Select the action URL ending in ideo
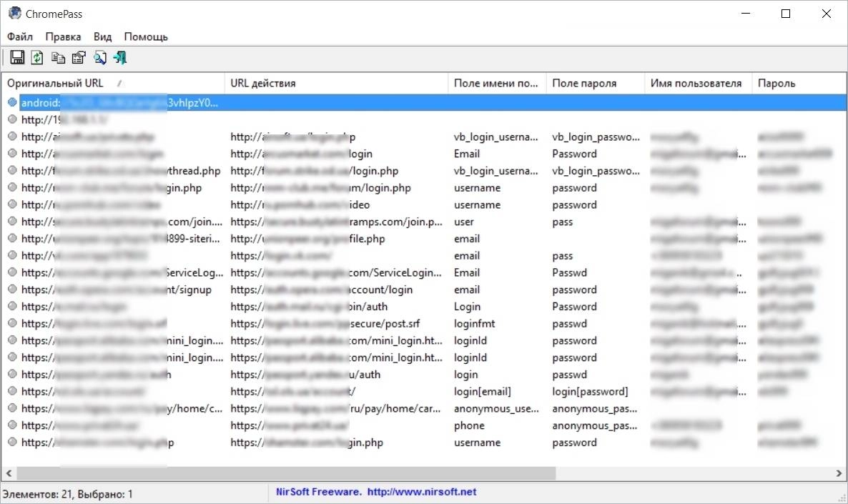Image resolution: width=848 pixels, height=504 pixels. 300,204
